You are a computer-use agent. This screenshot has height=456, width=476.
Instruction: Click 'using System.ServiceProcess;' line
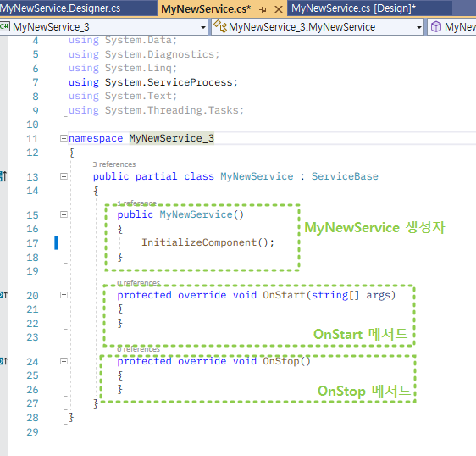pos(153,82)
